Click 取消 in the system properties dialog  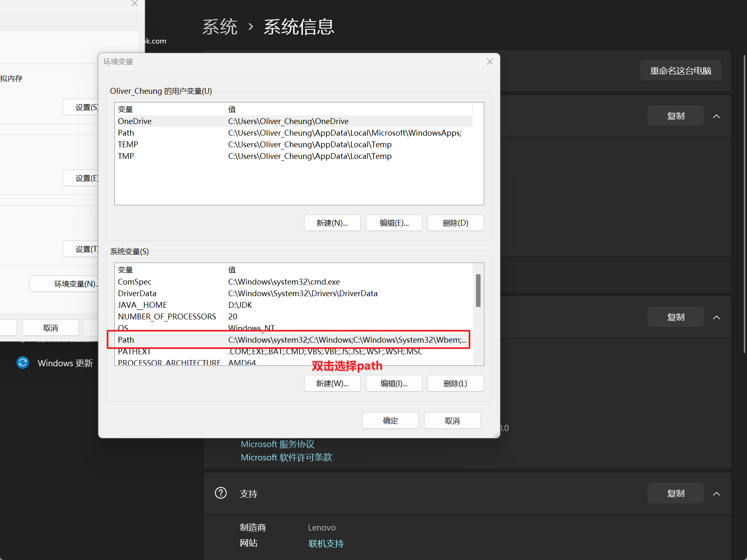click(x=51, y=328)
